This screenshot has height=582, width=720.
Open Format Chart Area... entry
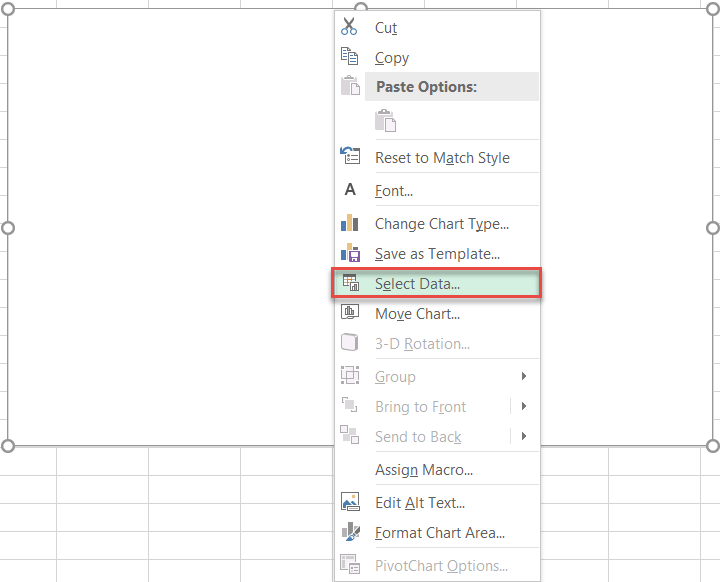pos(437,532)
